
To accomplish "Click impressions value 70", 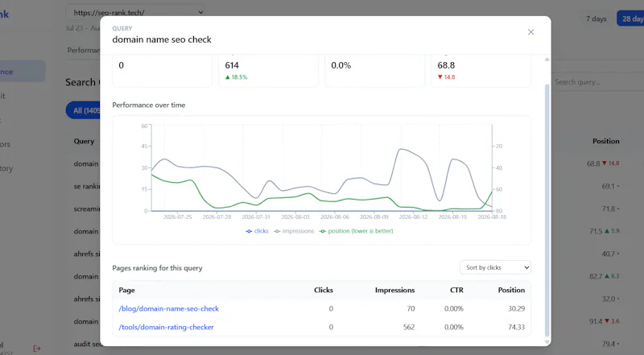I will point(411,308).
